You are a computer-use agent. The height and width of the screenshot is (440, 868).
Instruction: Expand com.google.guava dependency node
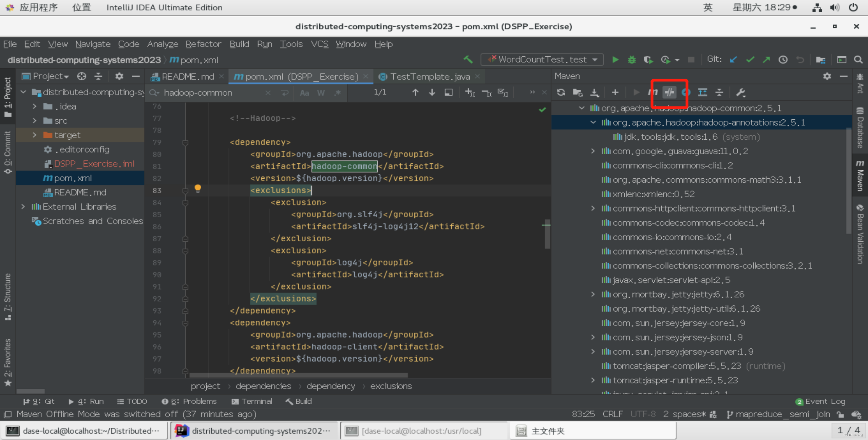593,151
